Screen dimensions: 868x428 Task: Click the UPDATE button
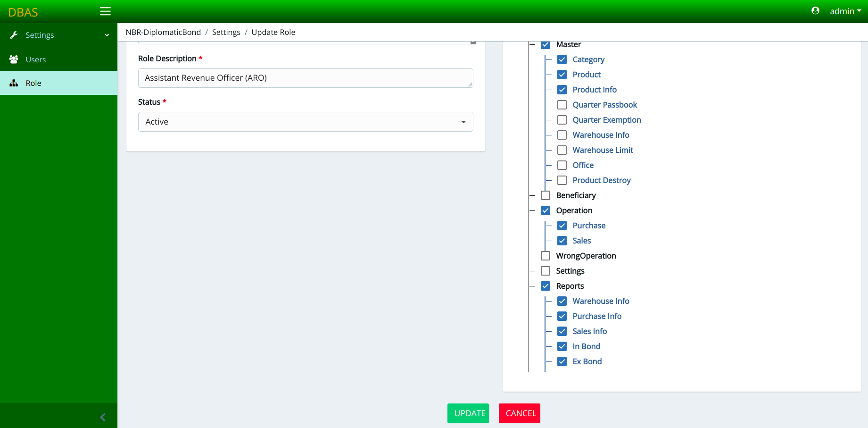click(468, 413)
